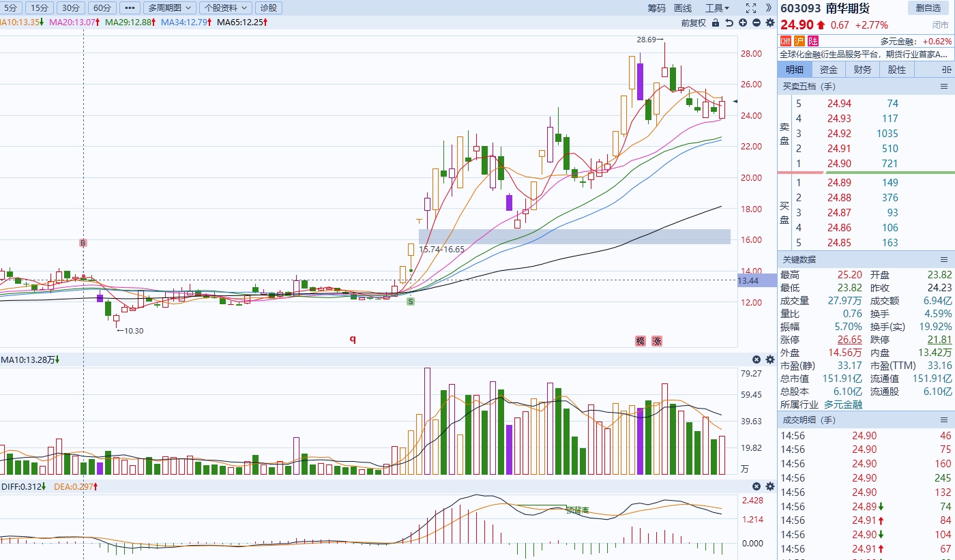The height and width of the screenshot is (560, 955).
Task: Click the 多元金融 +0.62% sector text
Action: [x=916, y=41]
